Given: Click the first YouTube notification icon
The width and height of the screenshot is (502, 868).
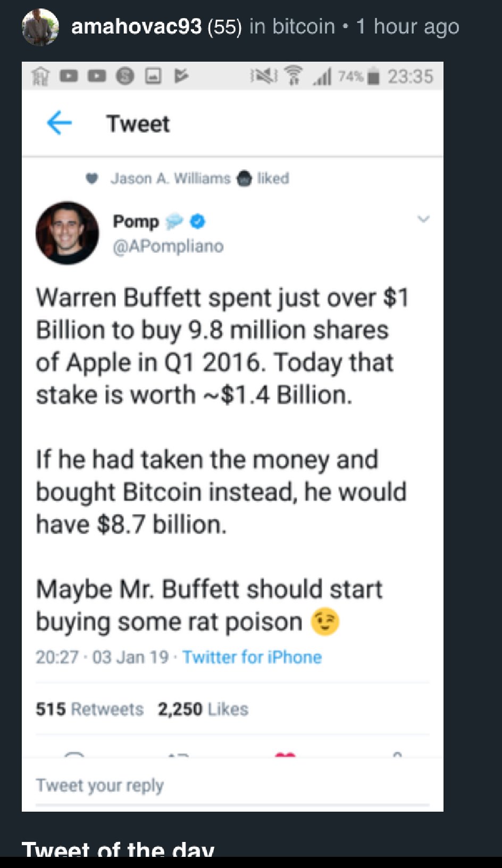Looking at the screenshot, I should point(69,77).
